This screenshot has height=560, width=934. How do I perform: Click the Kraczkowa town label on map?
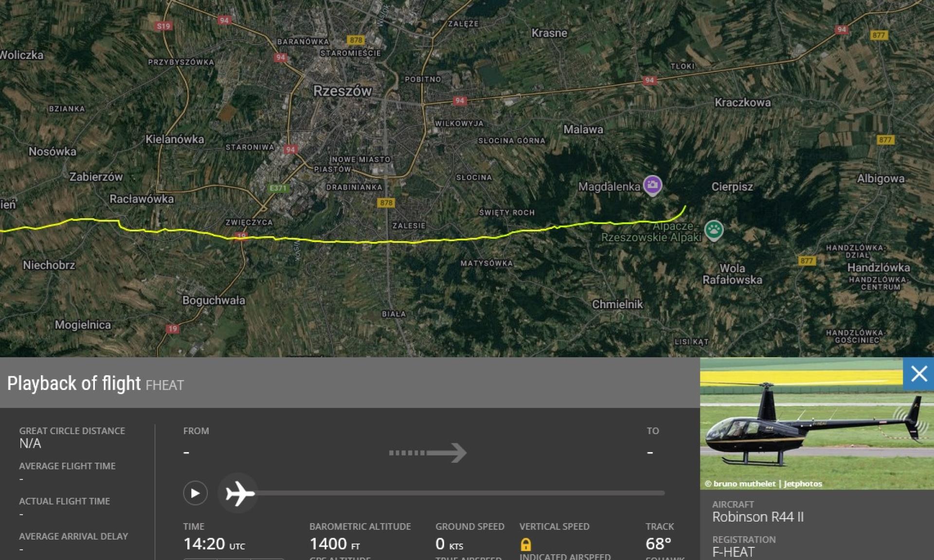[742, 103]
